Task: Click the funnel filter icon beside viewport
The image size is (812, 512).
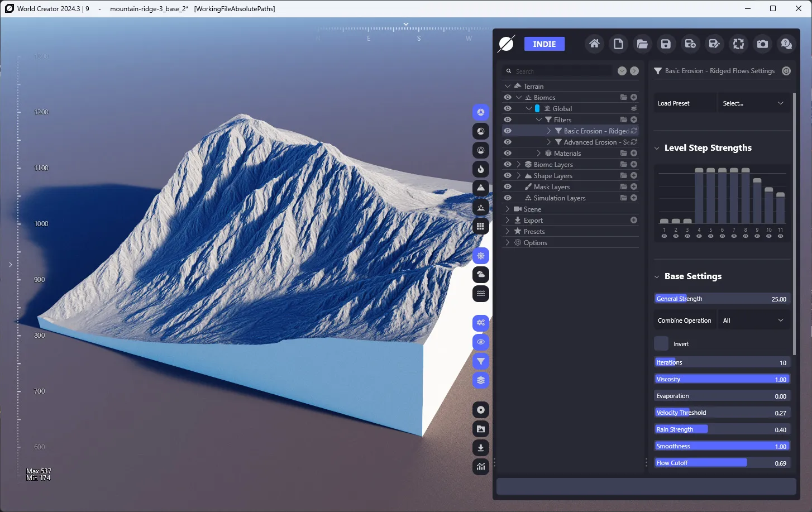Action: pyautogui.click(x=481, y=361)
